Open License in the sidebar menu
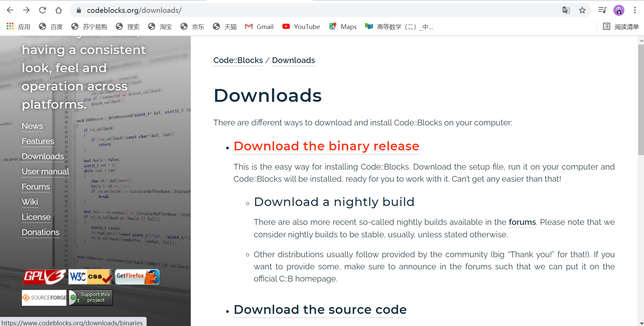Viewport: 644px width, 326px height. click(x=36, y=217)
